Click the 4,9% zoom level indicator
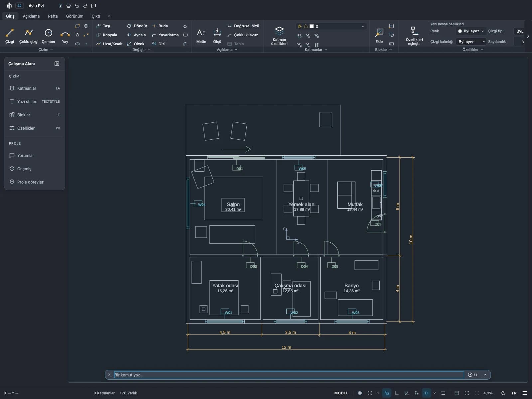 (488, 393)
